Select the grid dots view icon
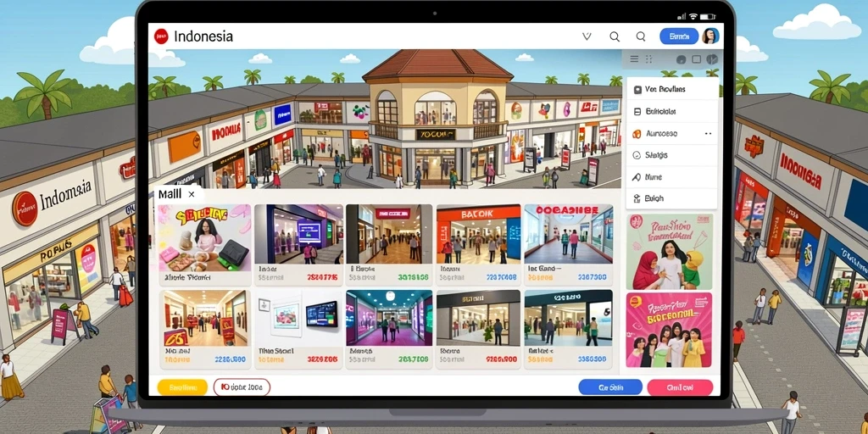Screen dimensions: 868x434 coord(648,59)
